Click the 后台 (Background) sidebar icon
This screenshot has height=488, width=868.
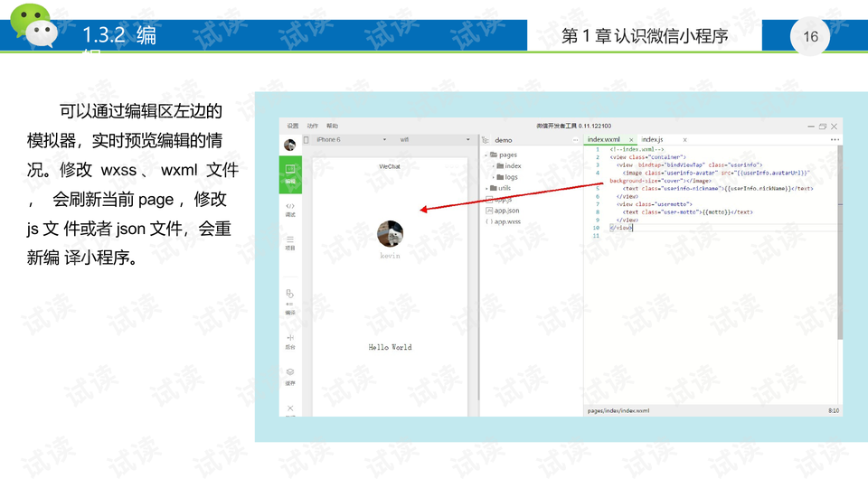(290, 342)
